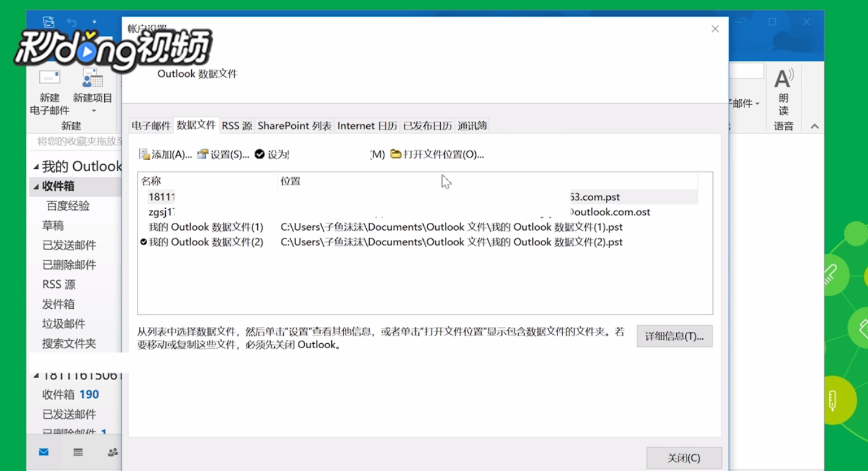Open the Internet 日历 tab
This screenshot has width=868, height=471.
(x=367, y=125)
